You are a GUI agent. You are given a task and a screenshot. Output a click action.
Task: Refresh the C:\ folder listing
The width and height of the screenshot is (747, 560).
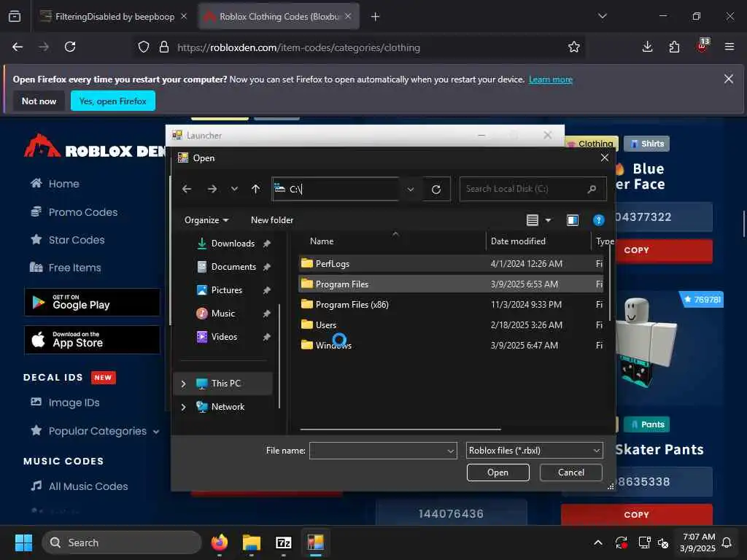[x=436, y=189]
